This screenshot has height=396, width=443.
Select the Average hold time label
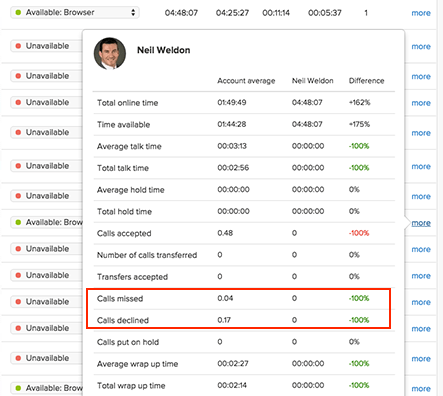pyautogui.click(x=130, y=190)
